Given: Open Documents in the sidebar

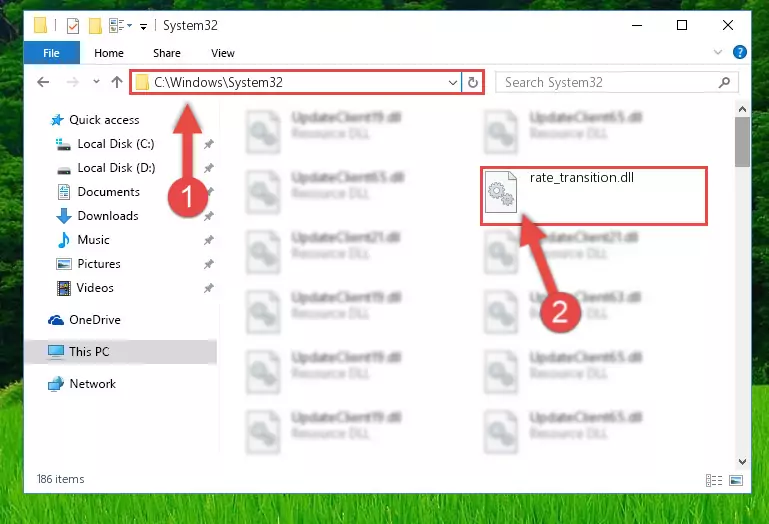Looking at the screenshot, I should click(108, 192).
